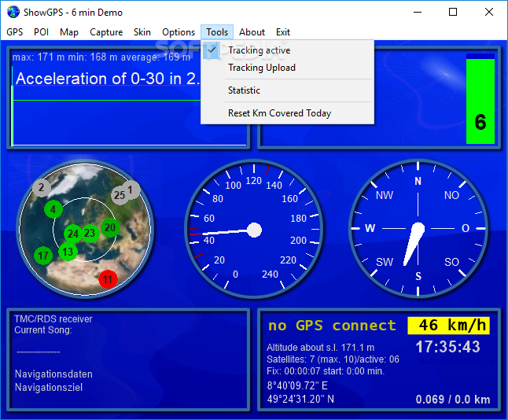The width and height of the screenshot is (508, 420).
Task: Open the Skin menu
Action: (142, 32)
